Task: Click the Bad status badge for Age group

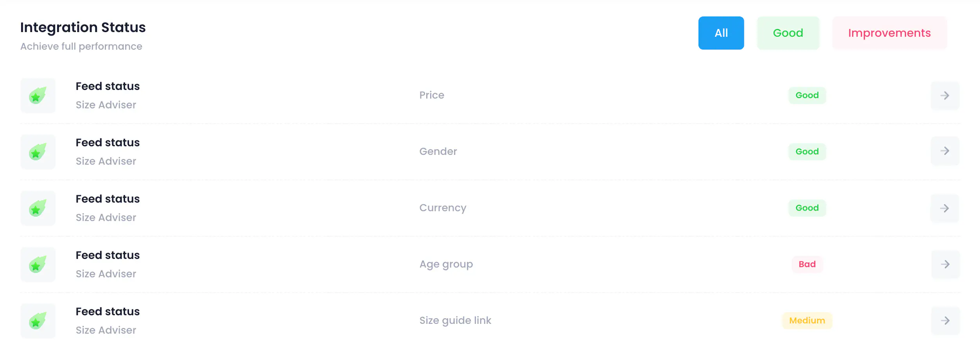Action: 807,264
